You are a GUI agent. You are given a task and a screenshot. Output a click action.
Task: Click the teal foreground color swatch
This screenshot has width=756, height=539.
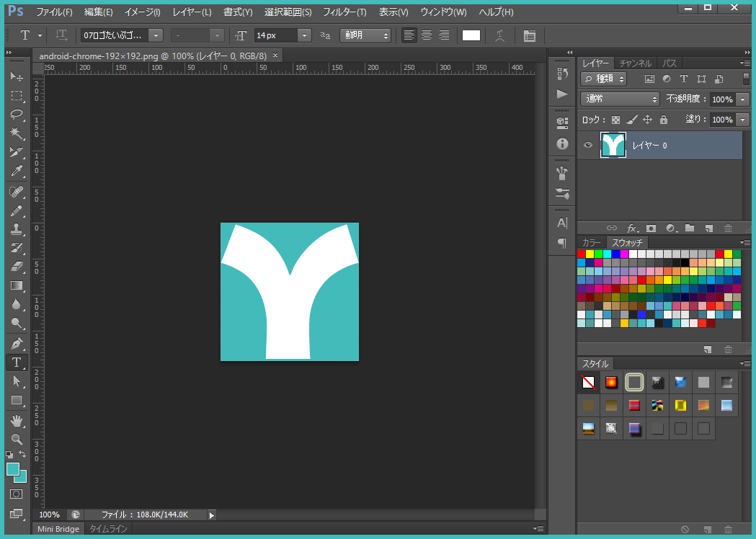13,469
